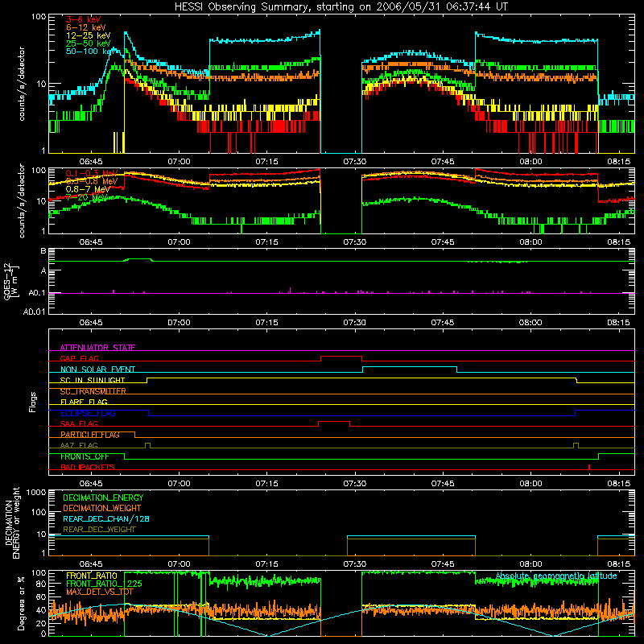
Task: Click the 0.8-7 MeV legend label
Action: [x=88, y=189]
